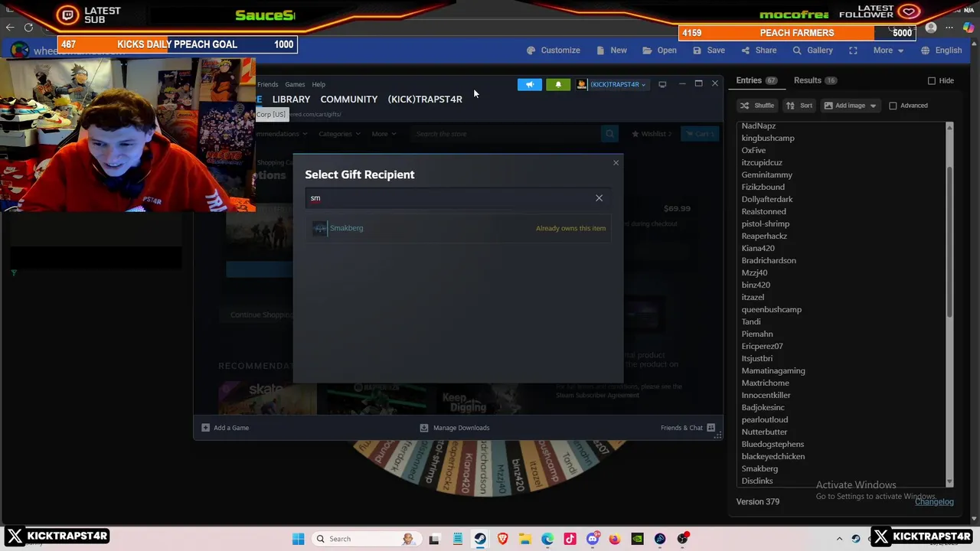Open Steam Help menu

[318, 85]
